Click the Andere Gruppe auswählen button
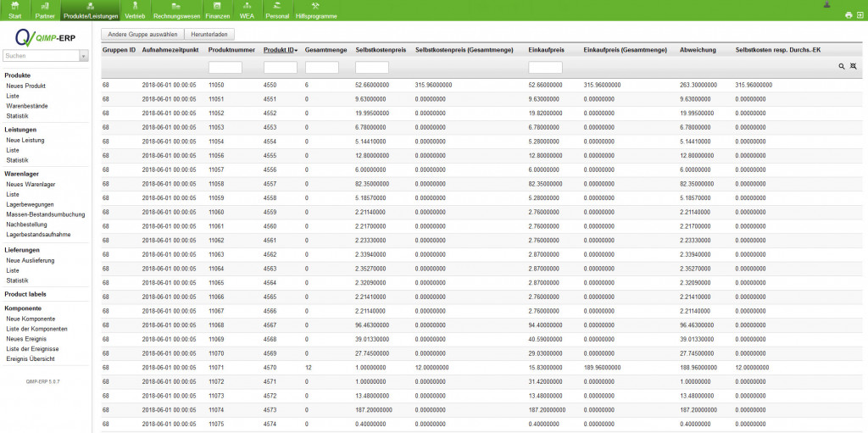Viewport: 868px width, 433px height. tap(142, 34)
